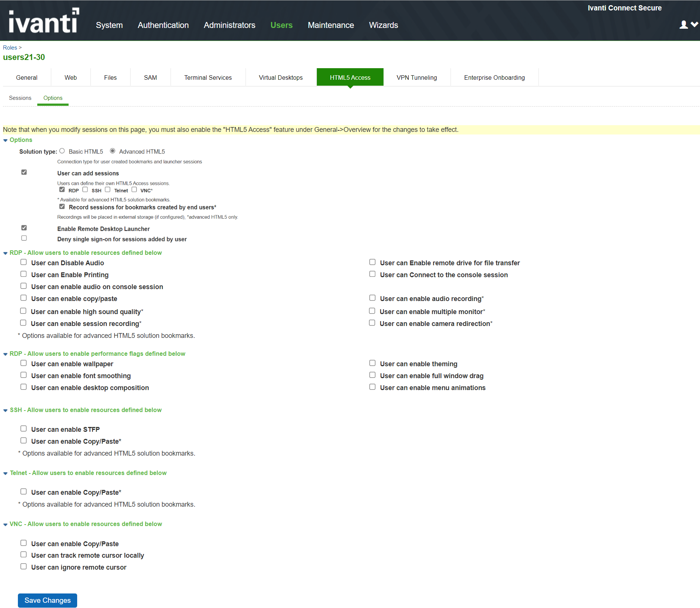Screen dimensions: 700x608
Task: Click the Ivanti logo
Action: (44, 20)
